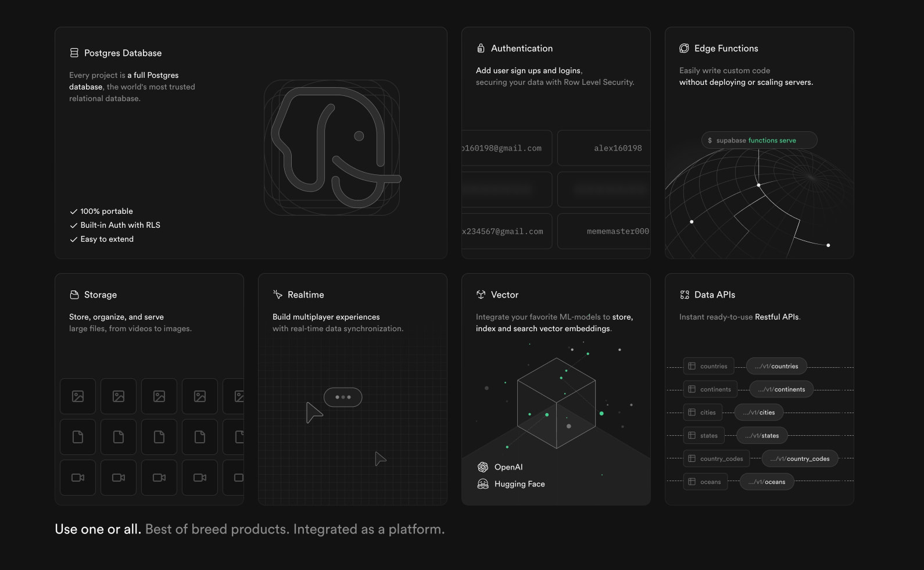Click the table icon beside cities
This screenshot has width=924, height=570.
point(692,413)
